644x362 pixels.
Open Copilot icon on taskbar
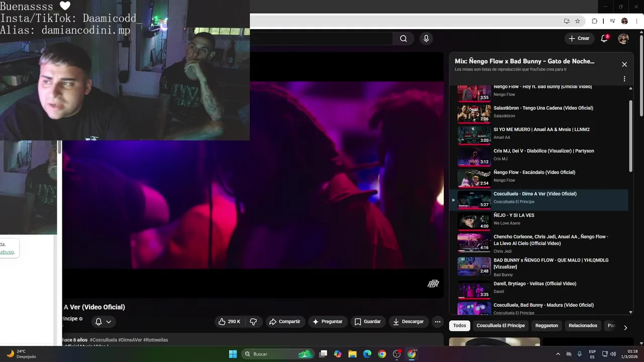[338, 354]
